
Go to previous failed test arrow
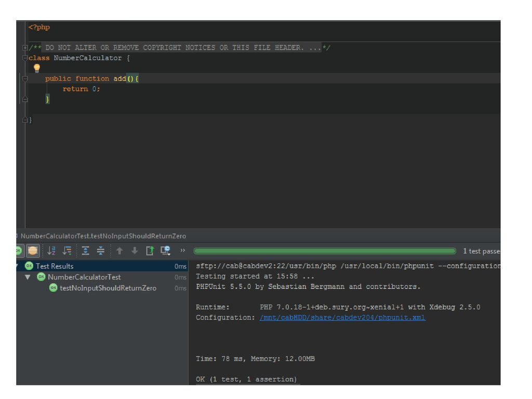click(119, 251)
